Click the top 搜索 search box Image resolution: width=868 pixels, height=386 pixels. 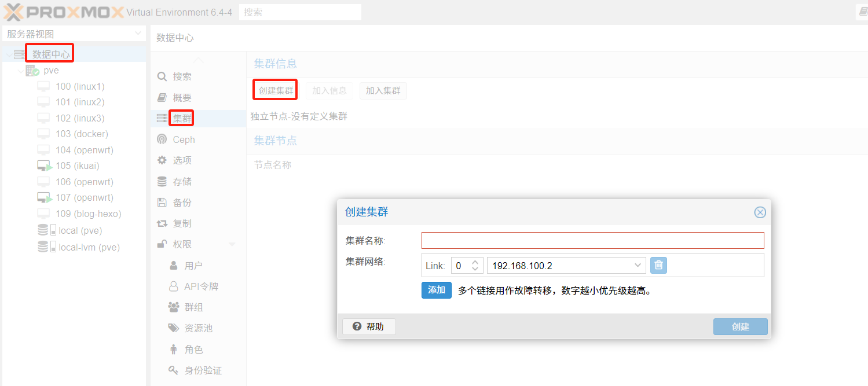coord(300,12)
